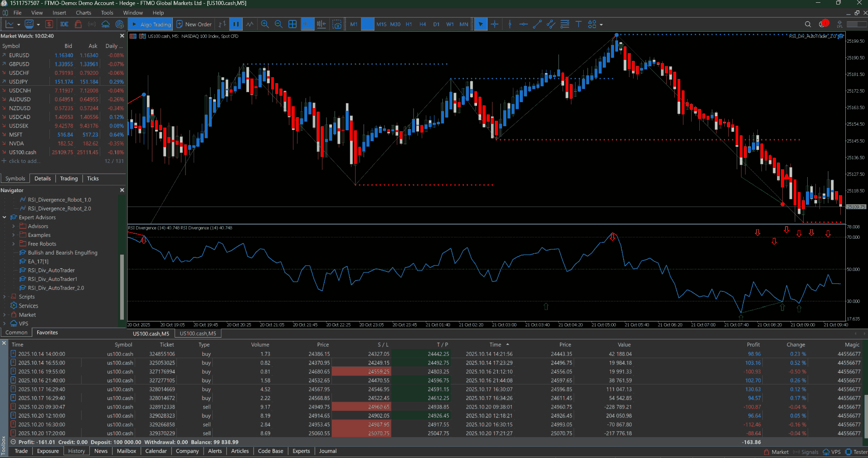
Task: Zoom in on the chart
Action: coord(265,24)
